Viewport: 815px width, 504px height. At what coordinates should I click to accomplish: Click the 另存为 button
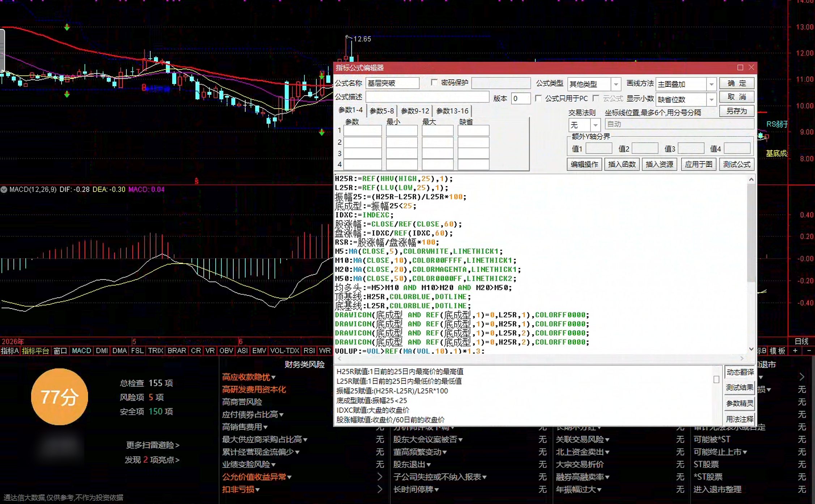(737, 111)
